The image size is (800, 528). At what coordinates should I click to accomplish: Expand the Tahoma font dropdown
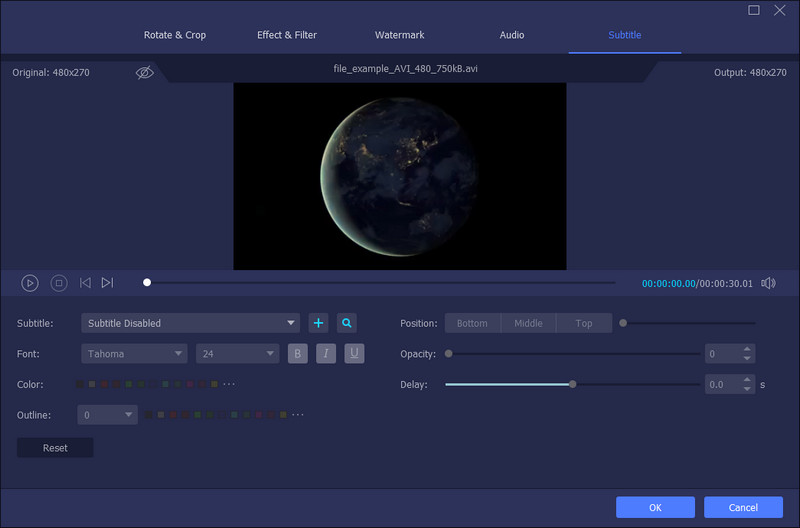(134, 353)
